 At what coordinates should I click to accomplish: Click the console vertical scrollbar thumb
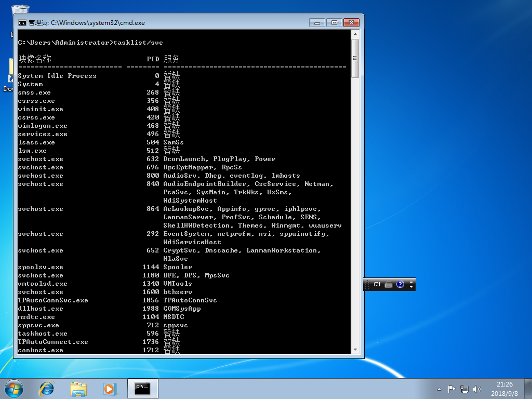355,58
